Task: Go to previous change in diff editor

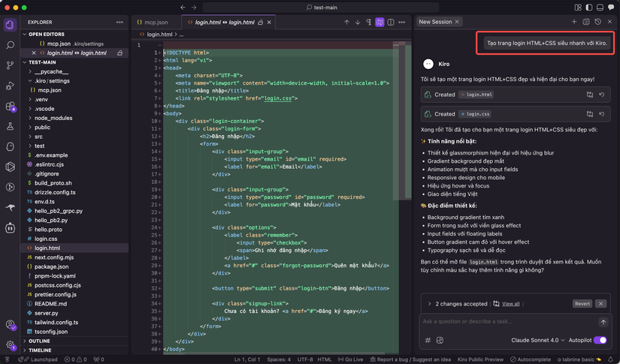Action: pos(346,23)
